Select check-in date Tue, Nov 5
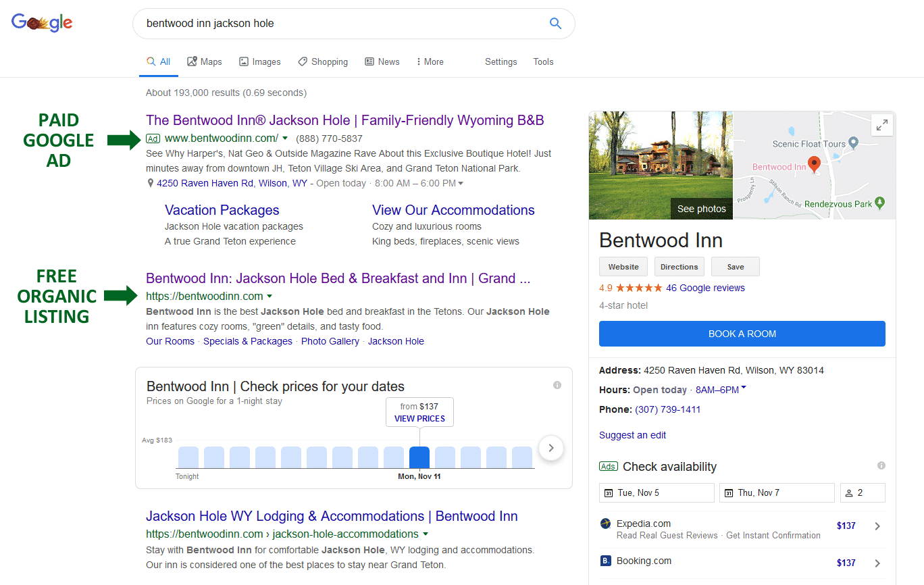This screenshot has width=924, height=585. click(x=657, y=492)
